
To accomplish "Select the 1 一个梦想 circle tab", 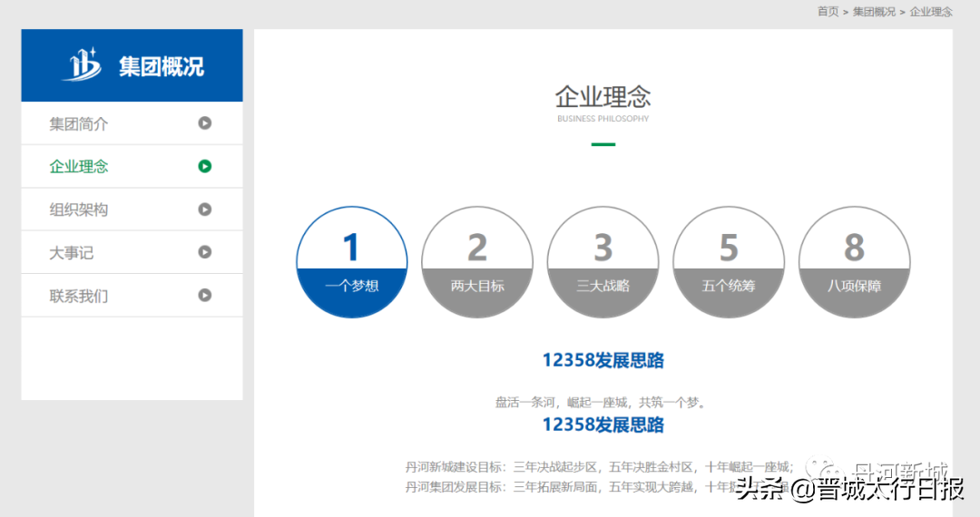I will pos(352,262).
